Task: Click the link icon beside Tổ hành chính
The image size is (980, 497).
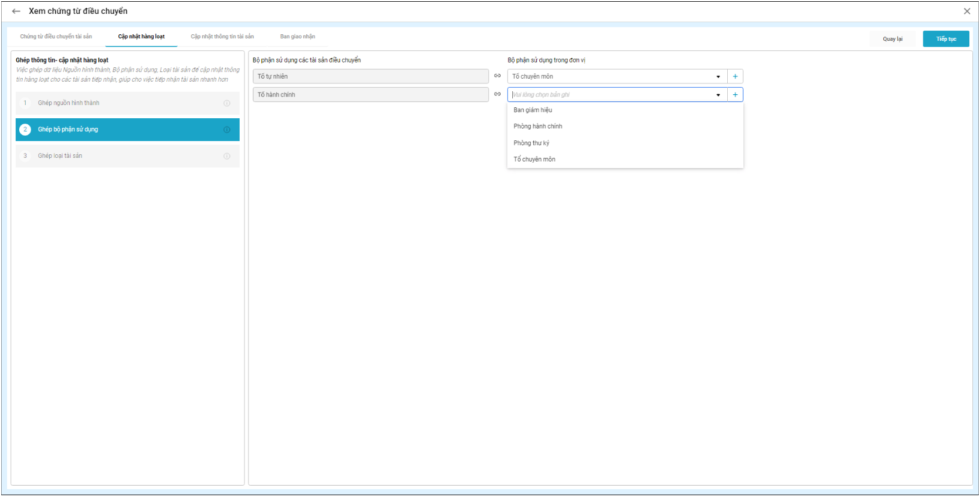Action: [x=497, y=94]
